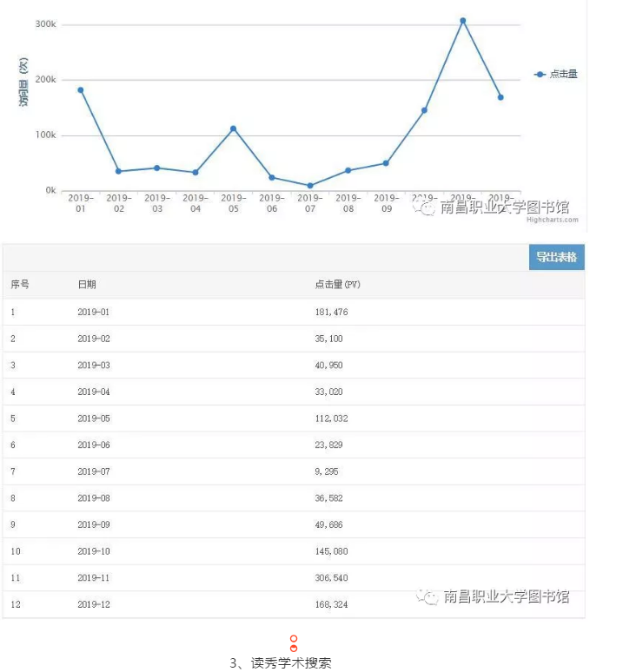Select the 306,540 value cell

tap(331, 577)
